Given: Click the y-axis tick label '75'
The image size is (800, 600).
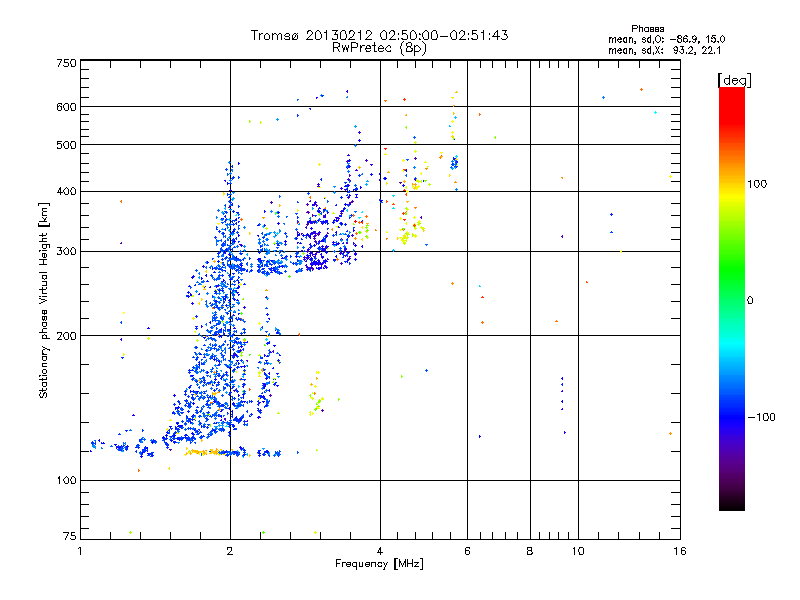Looking at the screenshot, I should (70, 536).
